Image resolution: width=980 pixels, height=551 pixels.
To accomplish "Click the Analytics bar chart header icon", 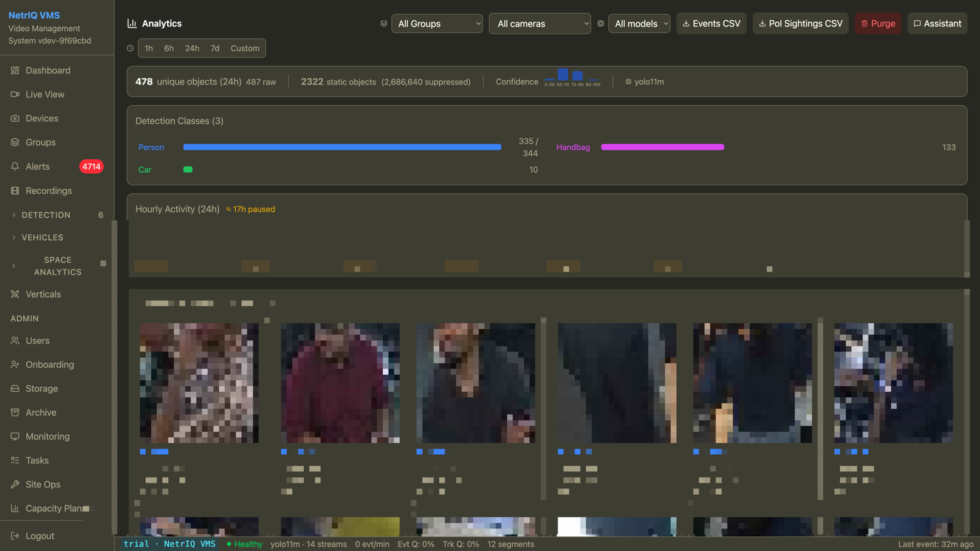I will (x=132, y=23).
